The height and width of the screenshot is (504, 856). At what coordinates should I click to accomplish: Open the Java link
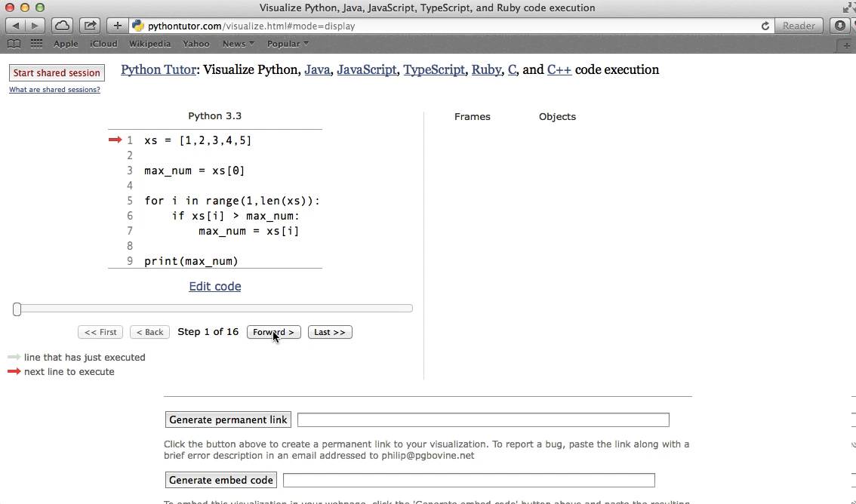tap(317, 70)
